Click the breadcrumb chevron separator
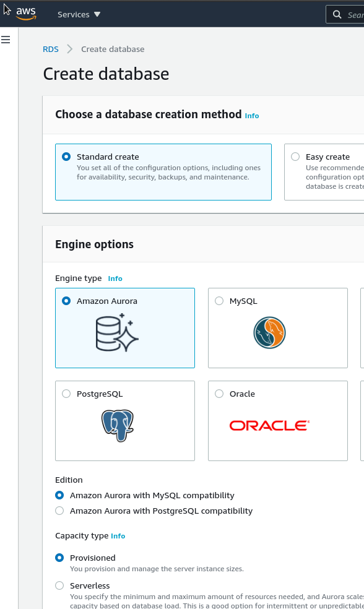 tap(70, 49)
